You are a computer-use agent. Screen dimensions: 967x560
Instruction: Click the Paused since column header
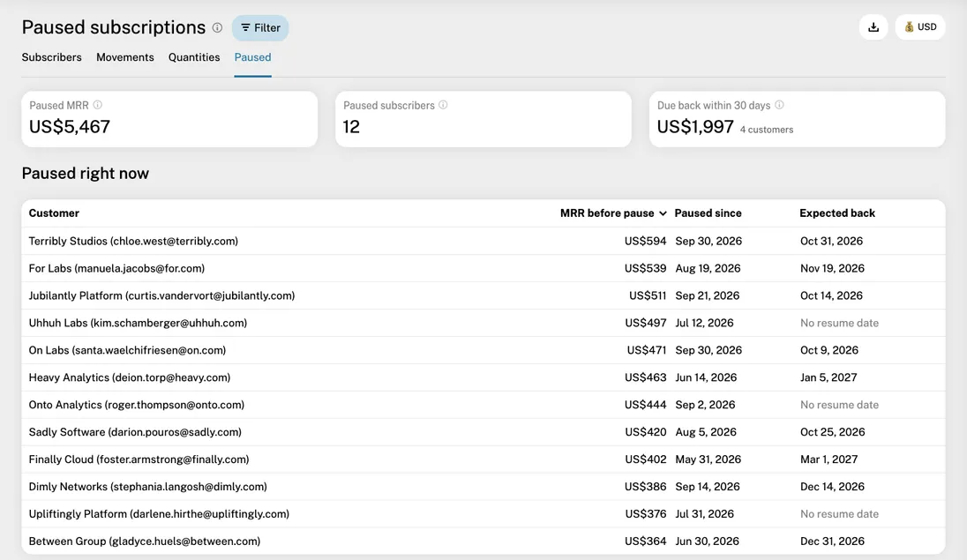point(708,213)
